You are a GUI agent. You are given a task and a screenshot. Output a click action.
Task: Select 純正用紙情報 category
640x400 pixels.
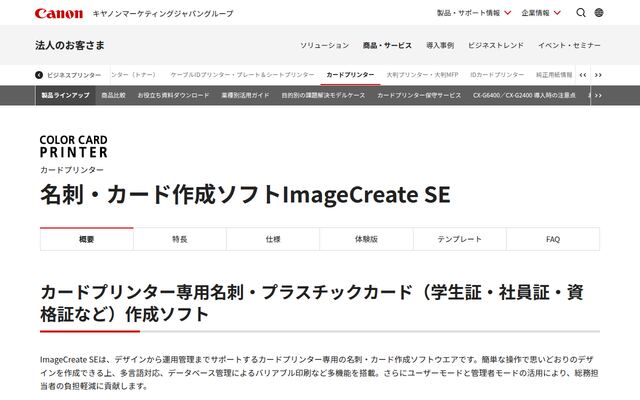coord(554,75)
